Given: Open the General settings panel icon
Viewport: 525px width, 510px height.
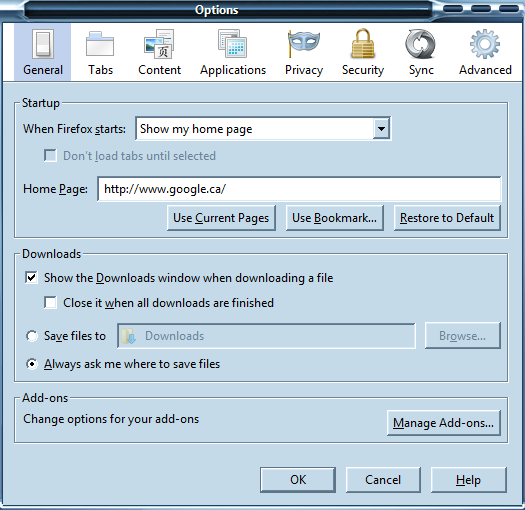Looking at the screenshot, I should click(x=43, y=44).
